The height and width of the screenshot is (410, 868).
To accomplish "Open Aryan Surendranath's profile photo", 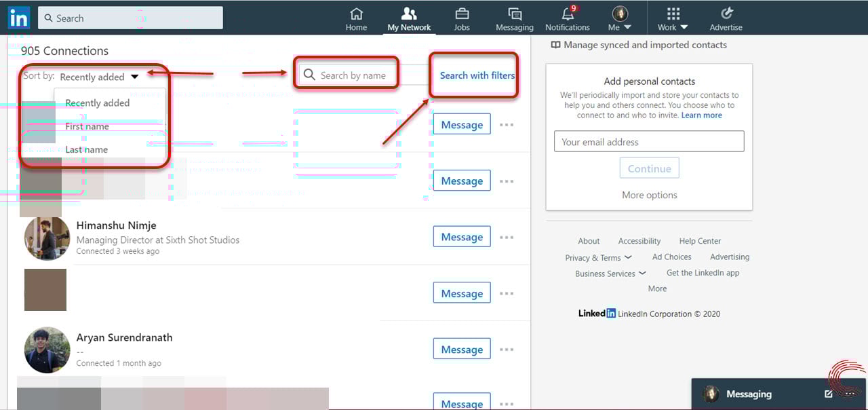I will (47, 350).
